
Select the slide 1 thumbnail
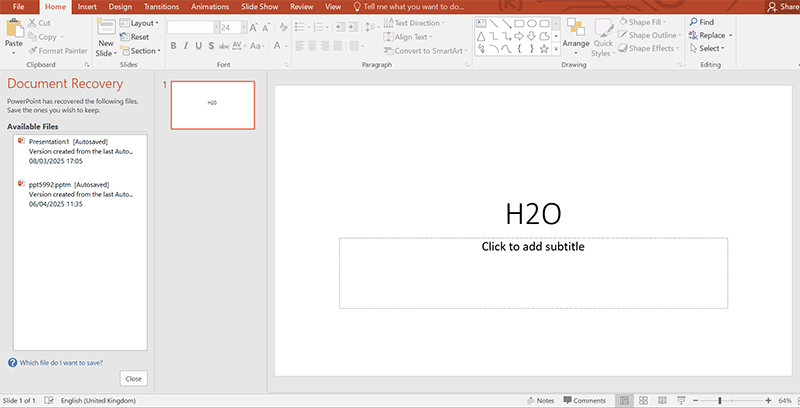[213, 105]
